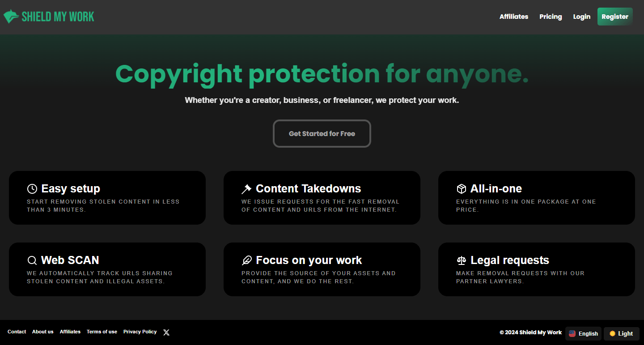Open the X social media link

coord(166,332)
